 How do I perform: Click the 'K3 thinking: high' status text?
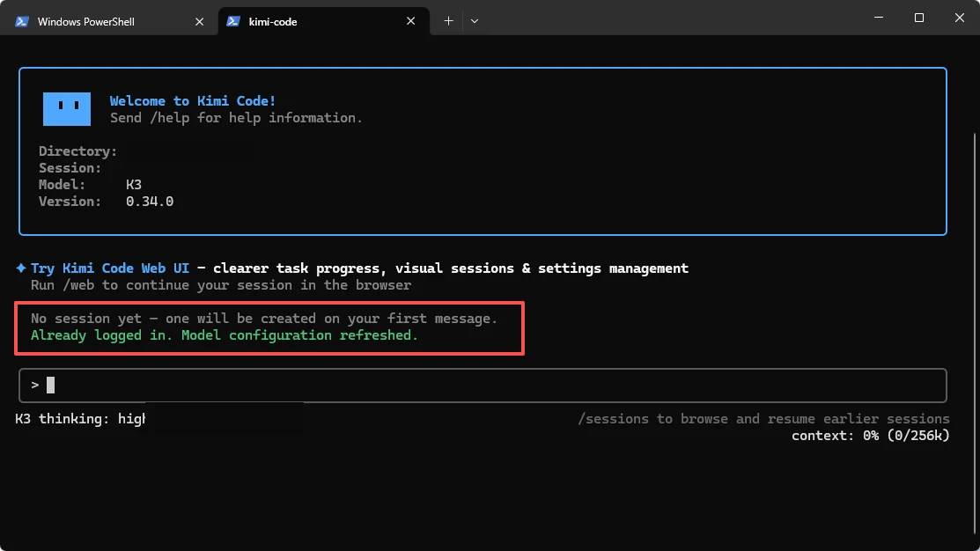pos(80,419)
